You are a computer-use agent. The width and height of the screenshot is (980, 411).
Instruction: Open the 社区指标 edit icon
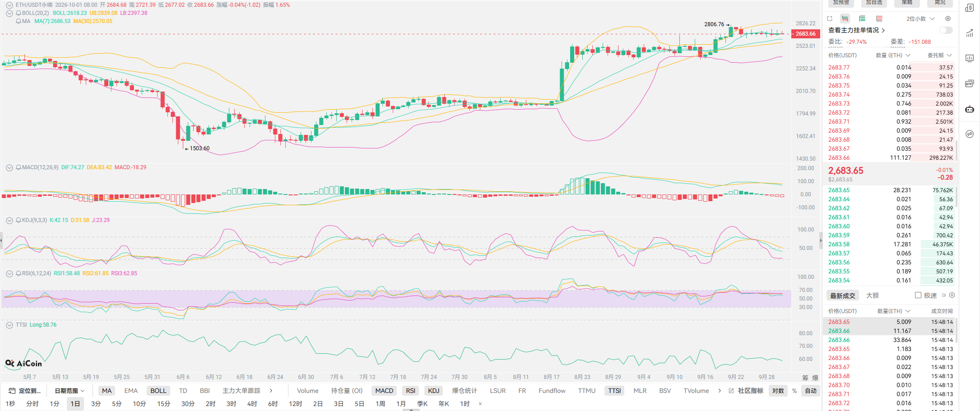731,391
